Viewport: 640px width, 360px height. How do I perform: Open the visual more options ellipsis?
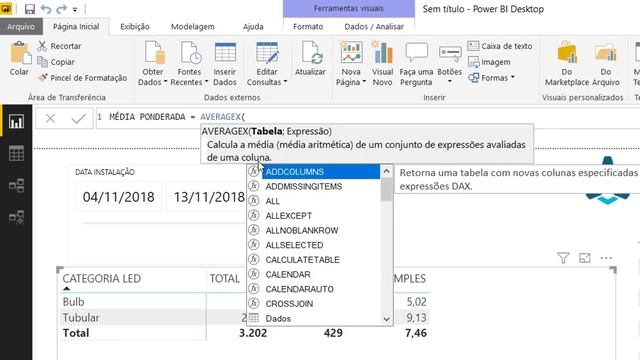606,258
